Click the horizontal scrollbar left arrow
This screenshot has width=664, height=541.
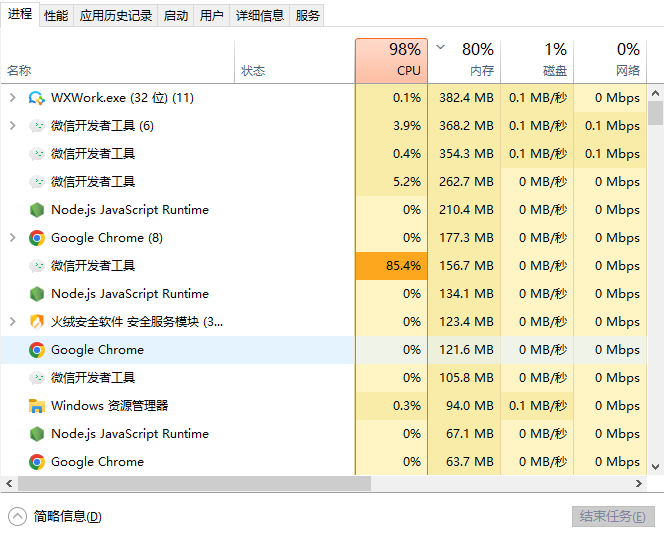[9, 483]
